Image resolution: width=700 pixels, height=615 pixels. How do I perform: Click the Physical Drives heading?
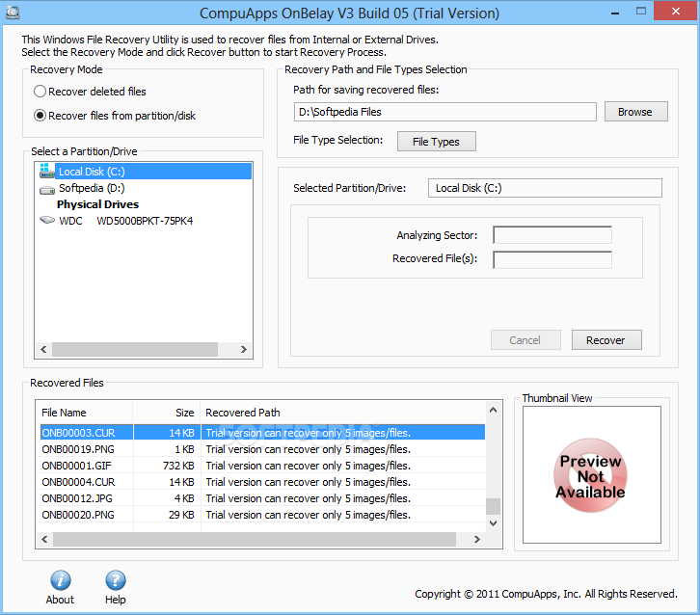tap(97, 204)
